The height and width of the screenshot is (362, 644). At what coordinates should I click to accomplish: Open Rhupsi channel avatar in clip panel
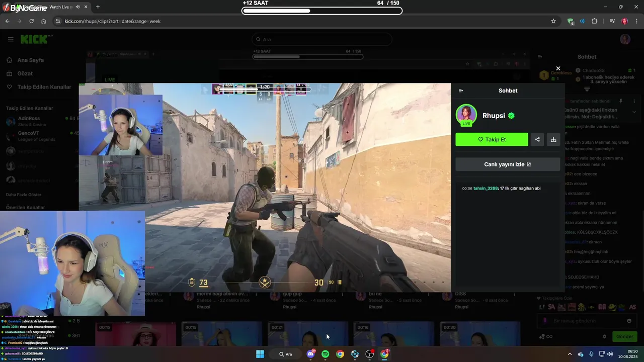466,115
